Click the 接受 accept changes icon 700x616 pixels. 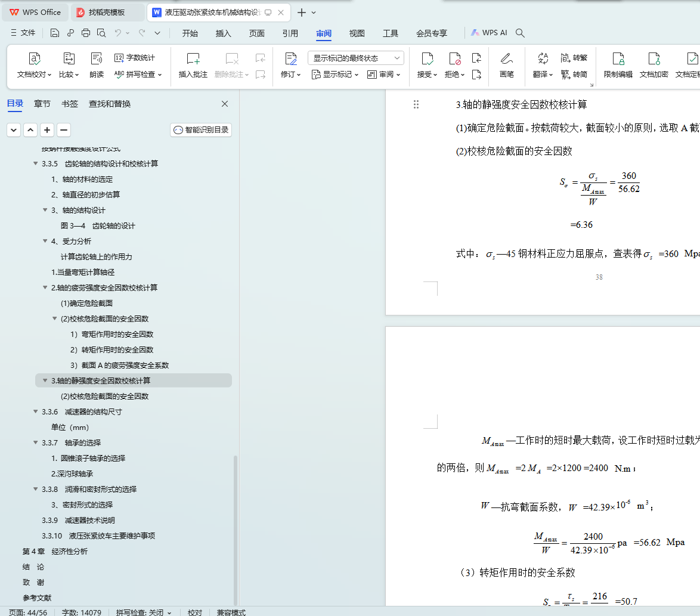pos(428,59)
